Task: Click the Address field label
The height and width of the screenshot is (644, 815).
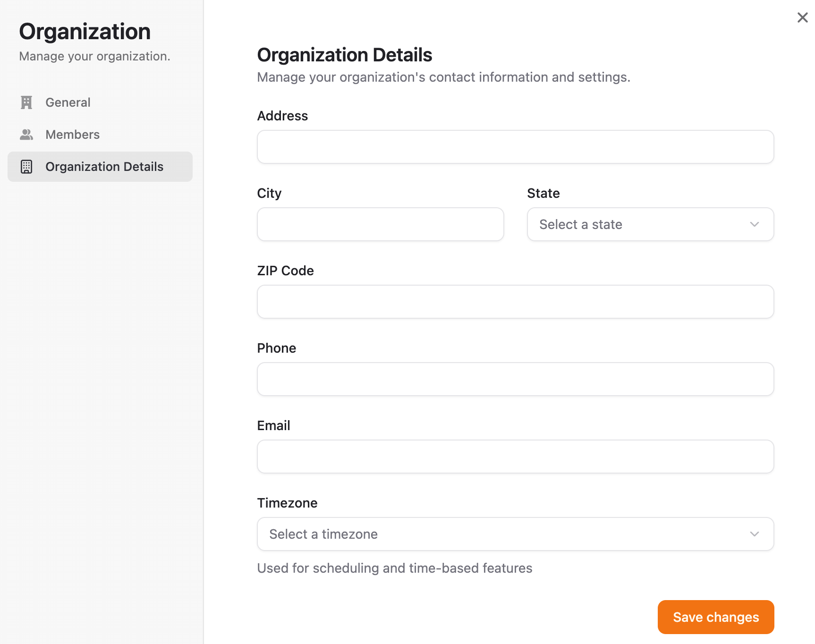Action: (282, 116)
